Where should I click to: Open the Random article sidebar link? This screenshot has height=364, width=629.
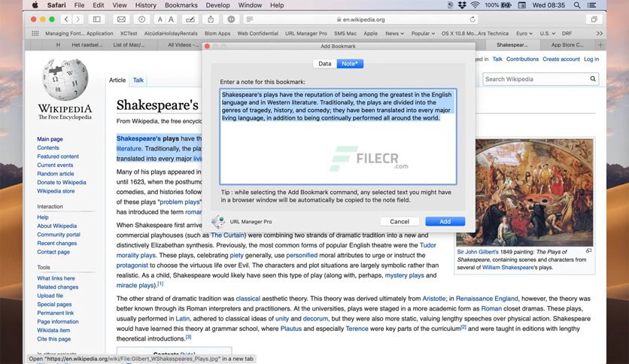[56, 174]
